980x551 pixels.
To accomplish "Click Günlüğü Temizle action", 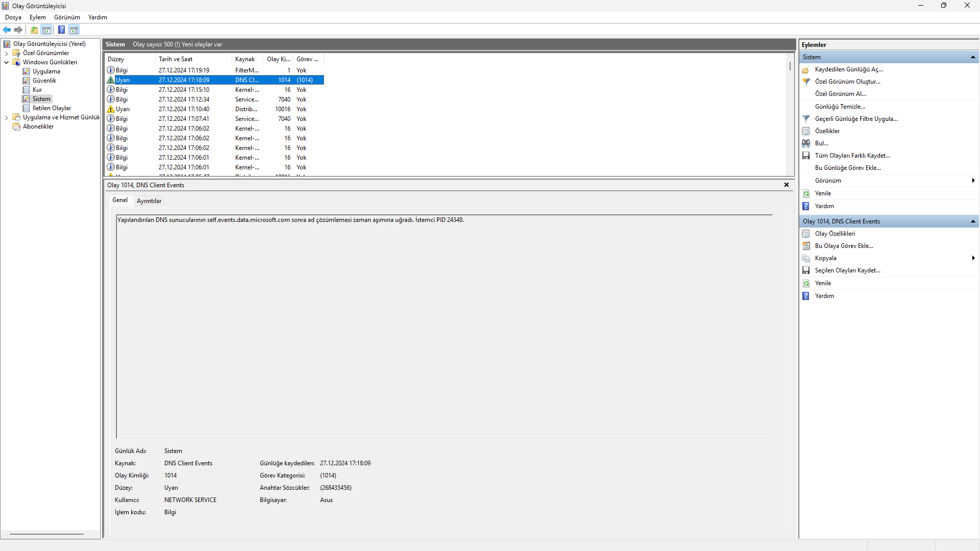I will tap(840, 107).
